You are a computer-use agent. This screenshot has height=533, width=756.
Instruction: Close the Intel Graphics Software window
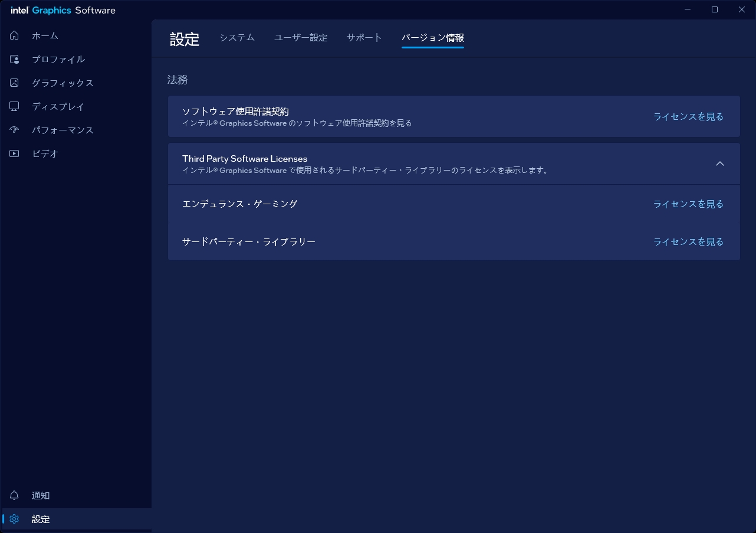[742, 9]
